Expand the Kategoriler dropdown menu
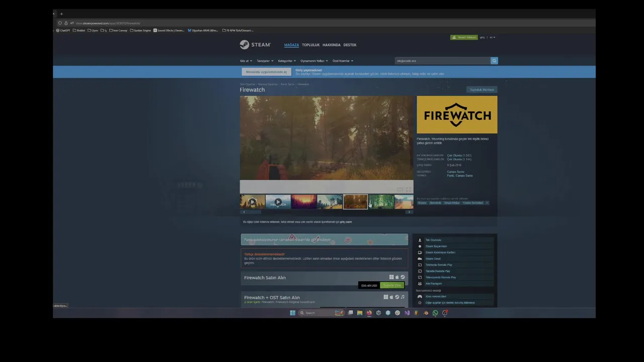The width and height of the screenshot is (644, 362). pyautogui.click(x=287, y=61)
